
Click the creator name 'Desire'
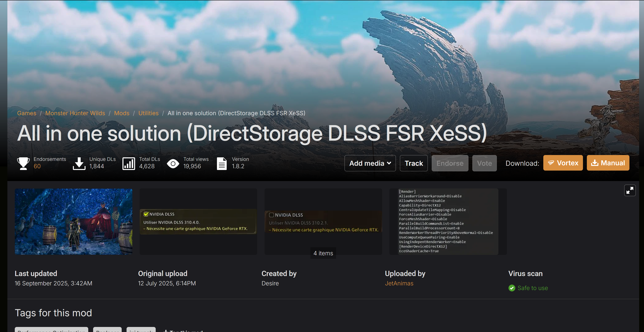(x=270, y=283)
